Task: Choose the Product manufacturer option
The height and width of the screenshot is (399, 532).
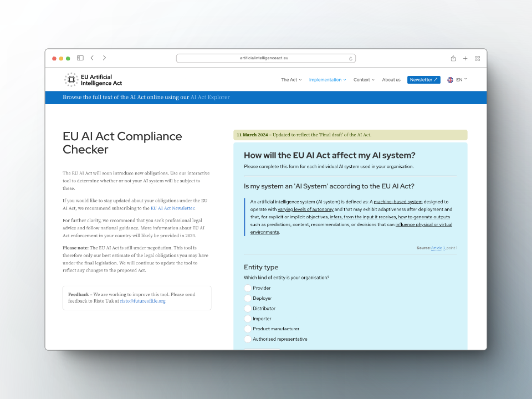Action: point(248,329)
